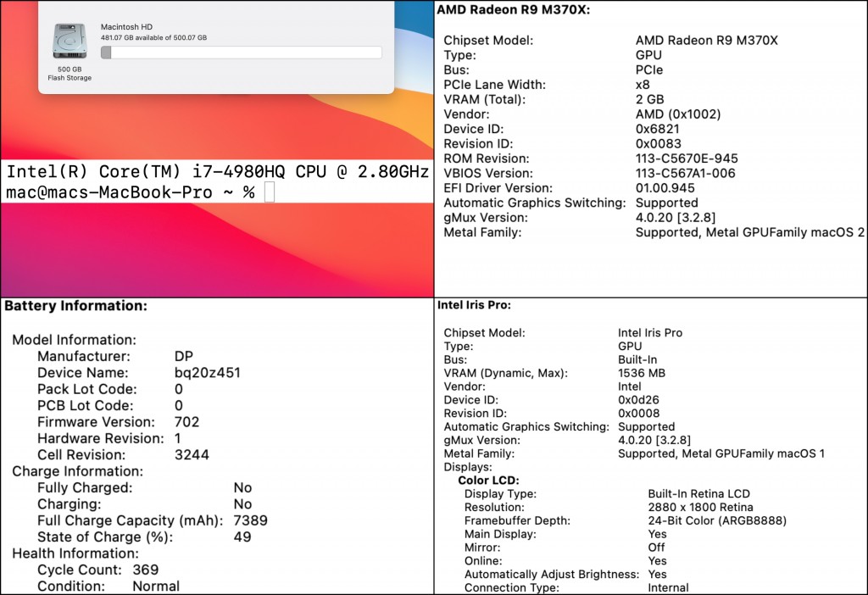Select the Manufacturer value "DP"
The width and height of the screenshot is (868, 595).
(184, 357)
